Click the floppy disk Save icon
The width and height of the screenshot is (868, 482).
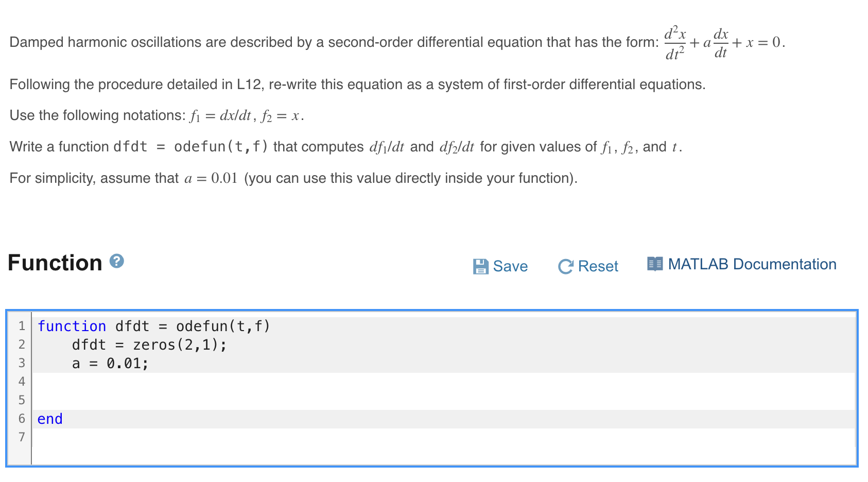[480, 266]
